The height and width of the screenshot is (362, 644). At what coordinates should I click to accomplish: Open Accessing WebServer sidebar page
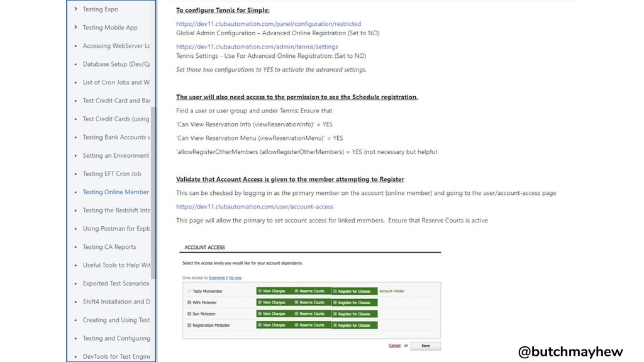(x=116, y=45)
